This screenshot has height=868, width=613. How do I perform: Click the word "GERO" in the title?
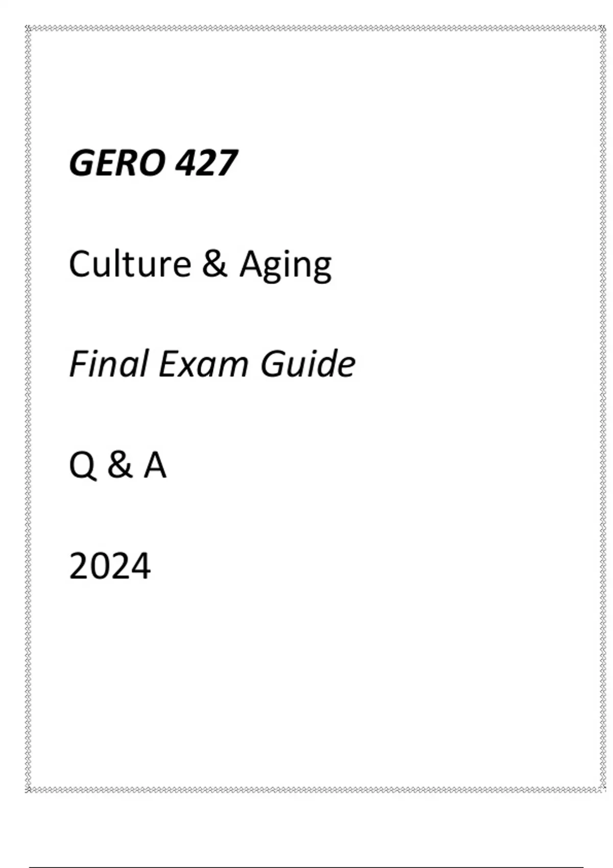tap(117, 163)
